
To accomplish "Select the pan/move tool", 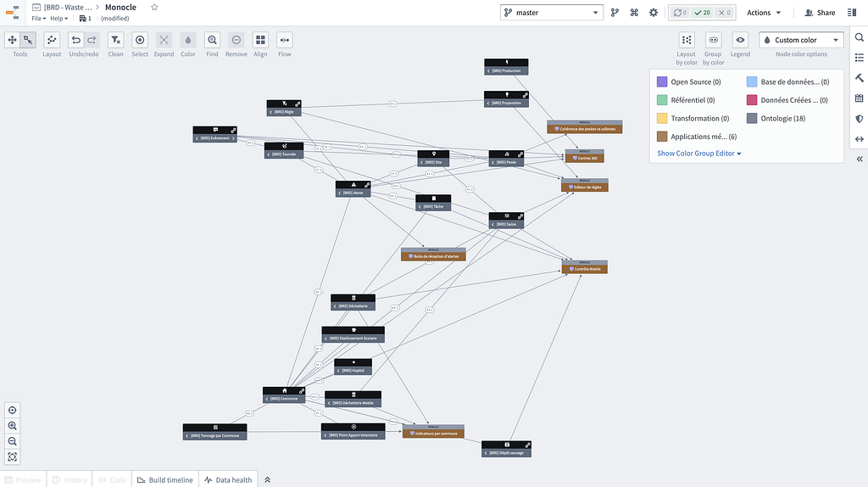I will click(x=12, y=40).
